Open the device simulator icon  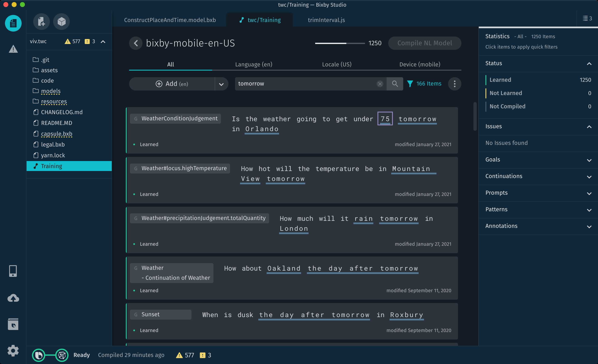[x=13, y=271]
